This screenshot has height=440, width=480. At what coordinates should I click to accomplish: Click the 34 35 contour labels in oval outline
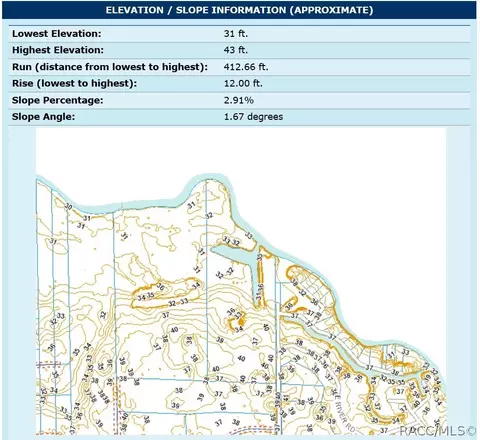coord(146,296)
